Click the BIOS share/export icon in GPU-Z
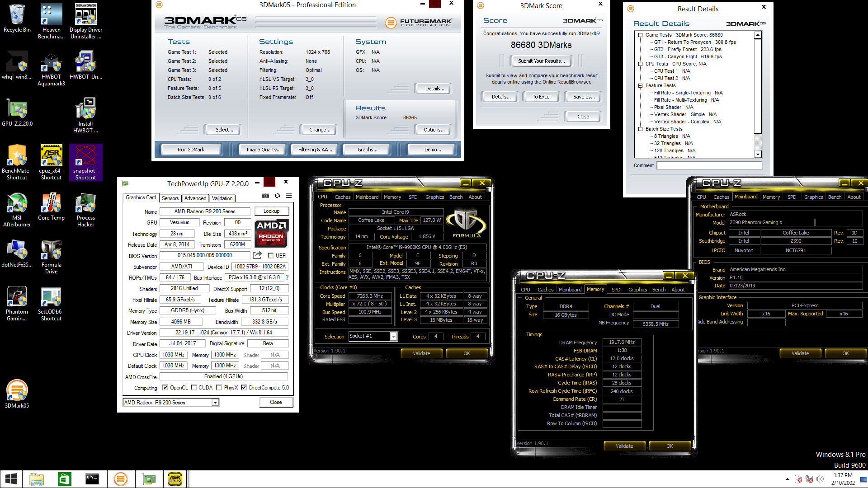The height and width of the screenshot is (488, 868). [257, 255]
